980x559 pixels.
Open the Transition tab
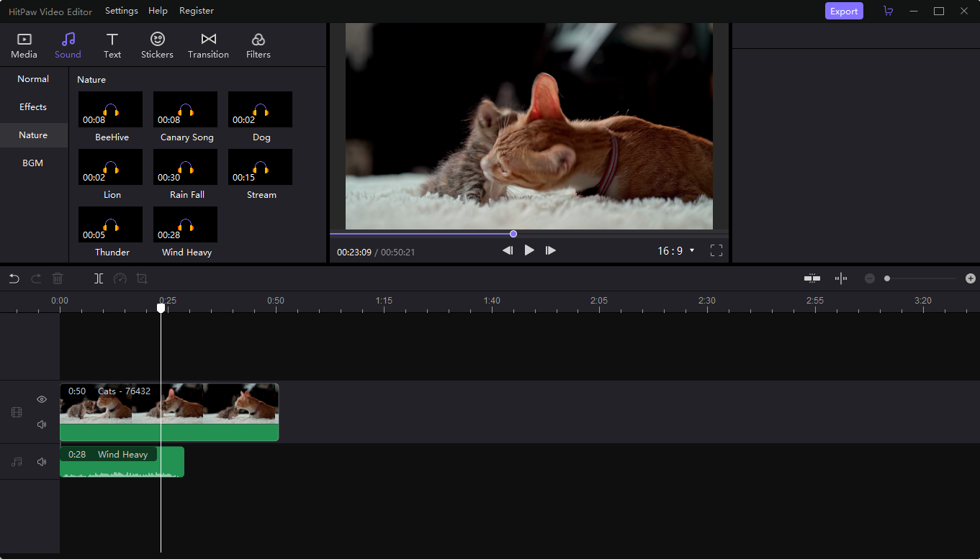pyautogui.click(x=208, y=45)
